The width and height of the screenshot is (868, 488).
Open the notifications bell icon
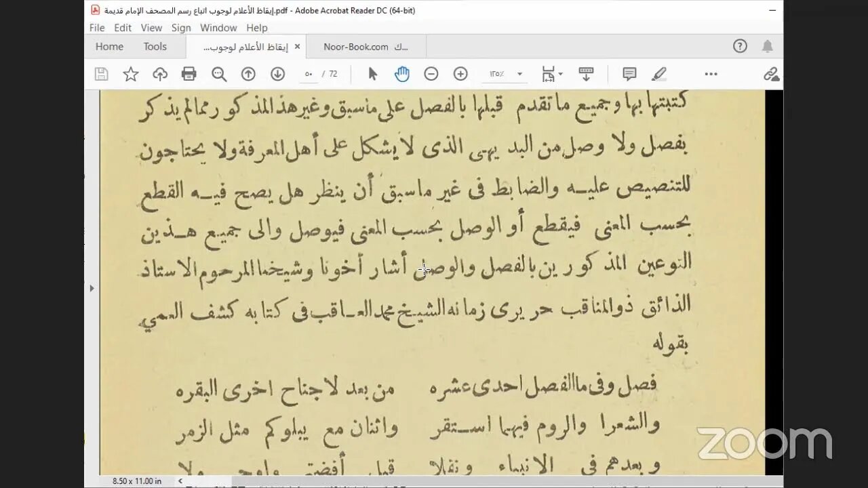(x=767, y=46)
